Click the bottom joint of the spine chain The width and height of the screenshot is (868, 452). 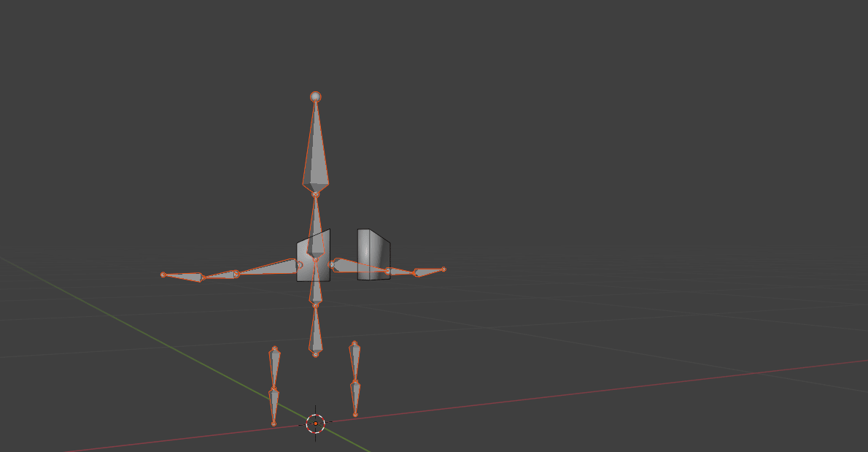[x=315, y=354]
